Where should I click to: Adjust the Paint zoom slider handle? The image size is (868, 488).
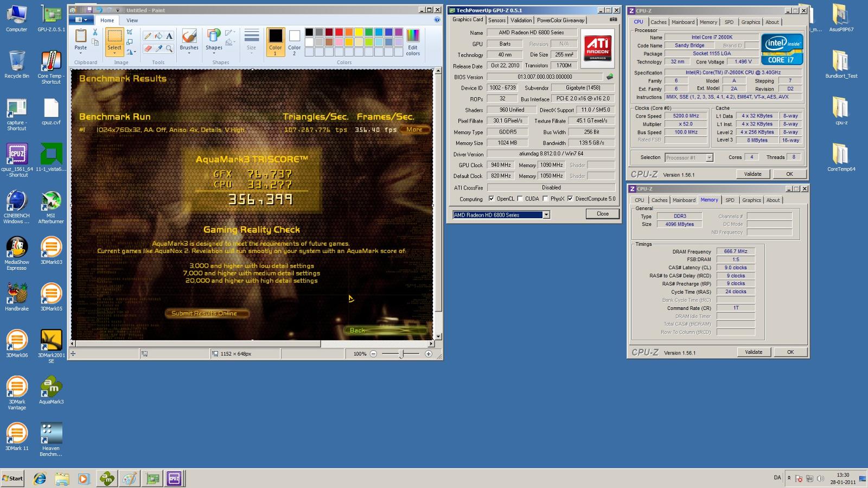(401, 354)
